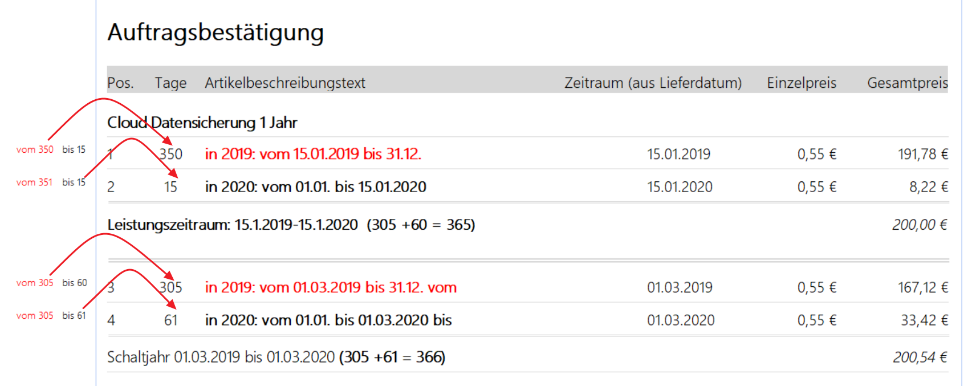Click the date 15.01.2020 in row 2

(680, 187)
